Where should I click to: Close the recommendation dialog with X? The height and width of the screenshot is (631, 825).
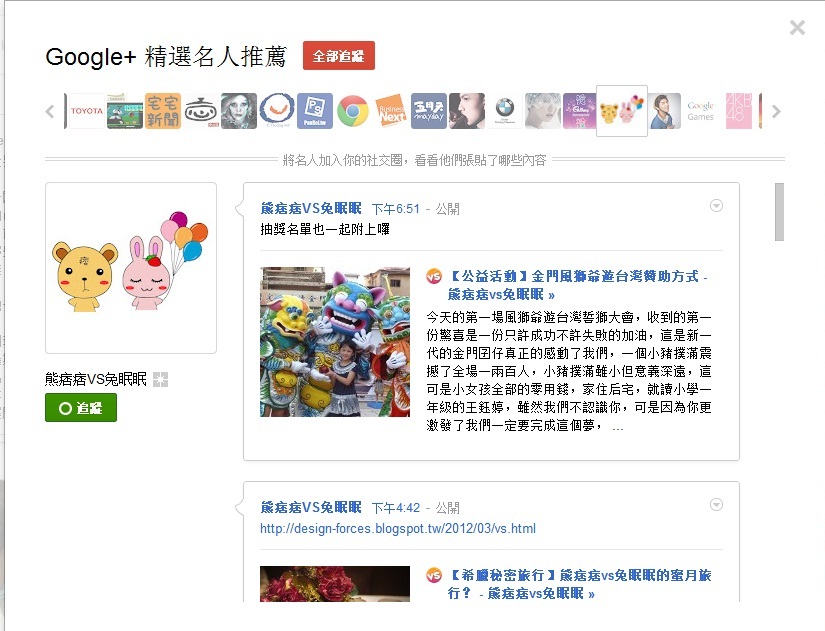pyautogui.click(x=797, y=27)
